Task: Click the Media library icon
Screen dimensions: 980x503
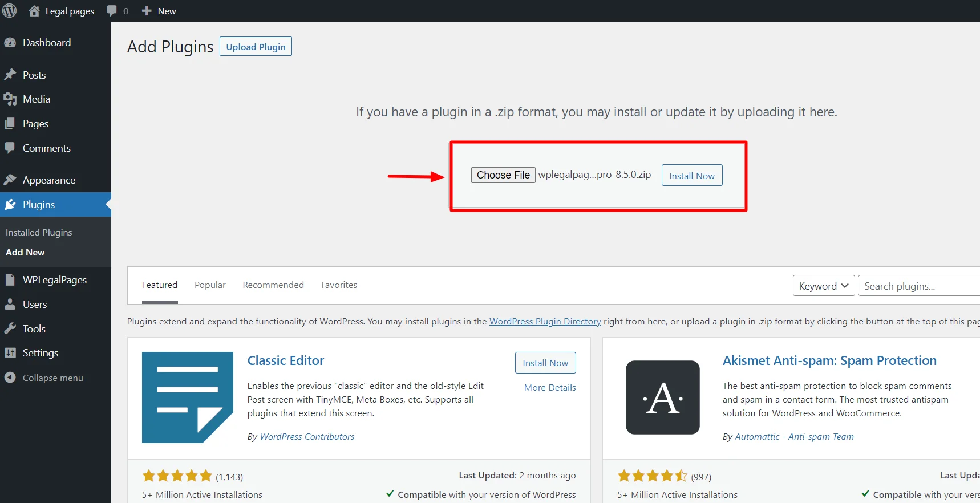Action: click(x=10, y=99)
